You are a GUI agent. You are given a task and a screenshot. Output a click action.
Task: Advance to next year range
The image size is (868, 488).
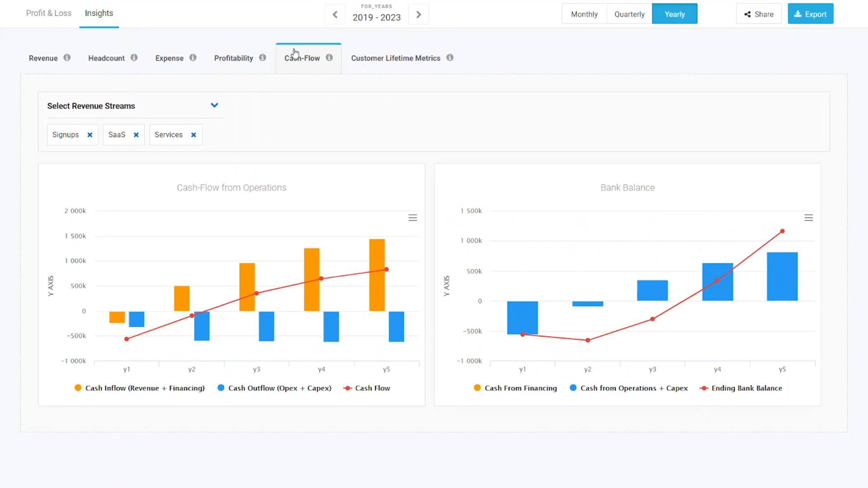419,14
